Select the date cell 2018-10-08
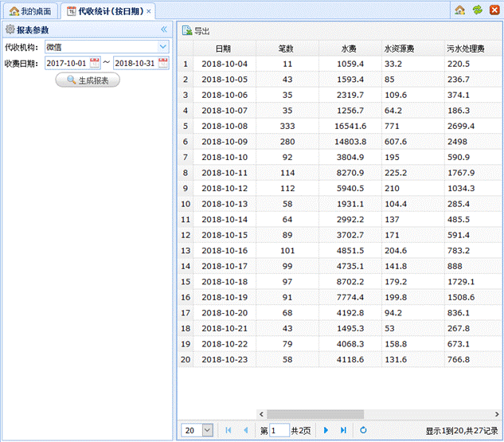 click(225, 126)
